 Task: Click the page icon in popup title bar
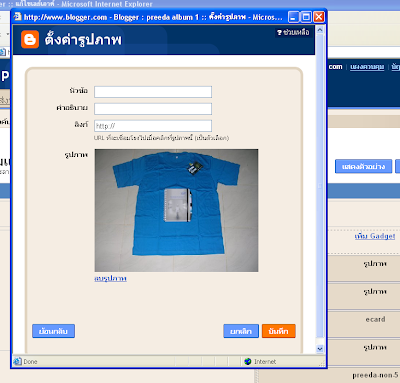click(18, 16)
